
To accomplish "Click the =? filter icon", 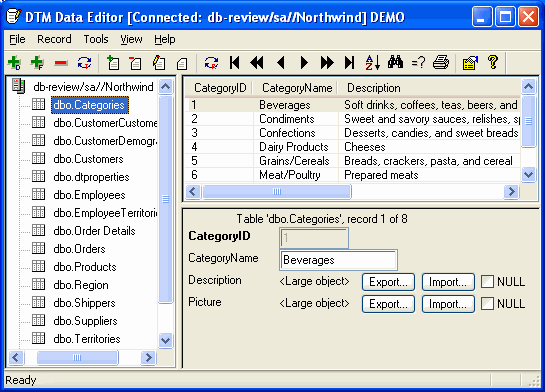I will pyautogui.click(x=418, y=63).
